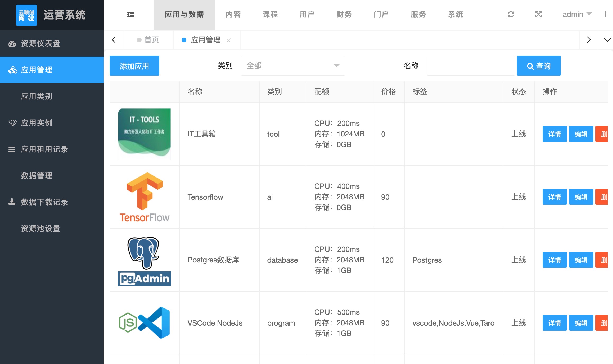Open 资源仪表盘 in the sidebar
The width and height of the screenshot is (613, 364).
(x=52, y=43)
